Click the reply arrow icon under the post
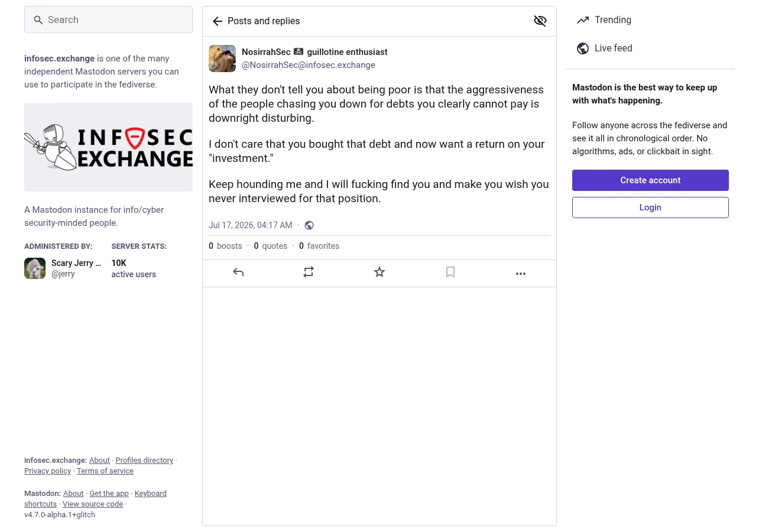The height and width of the screenshot is (532, 759). (x=238, y=273)
